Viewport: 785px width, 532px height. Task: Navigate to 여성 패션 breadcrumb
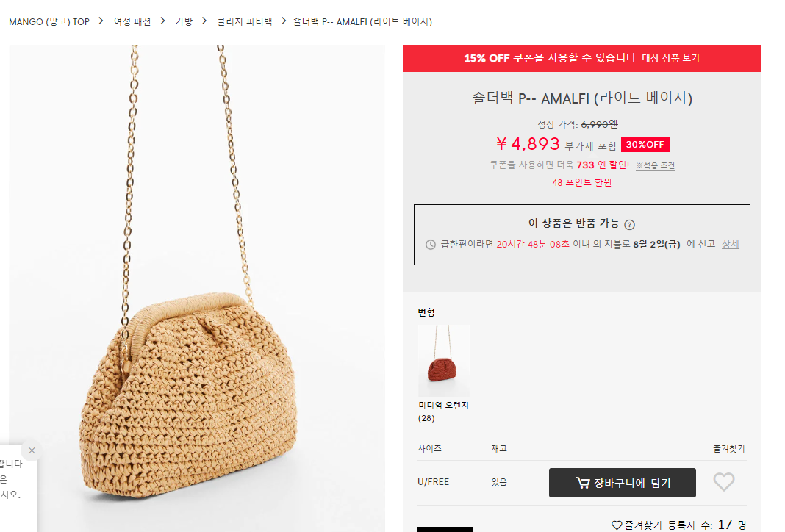coord(132,21)
